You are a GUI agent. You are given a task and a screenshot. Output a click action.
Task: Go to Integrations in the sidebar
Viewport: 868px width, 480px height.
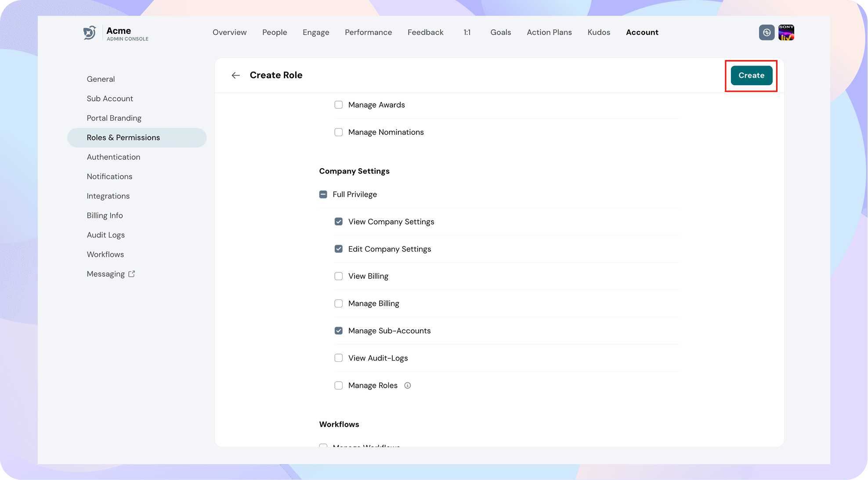coord(137,196)
